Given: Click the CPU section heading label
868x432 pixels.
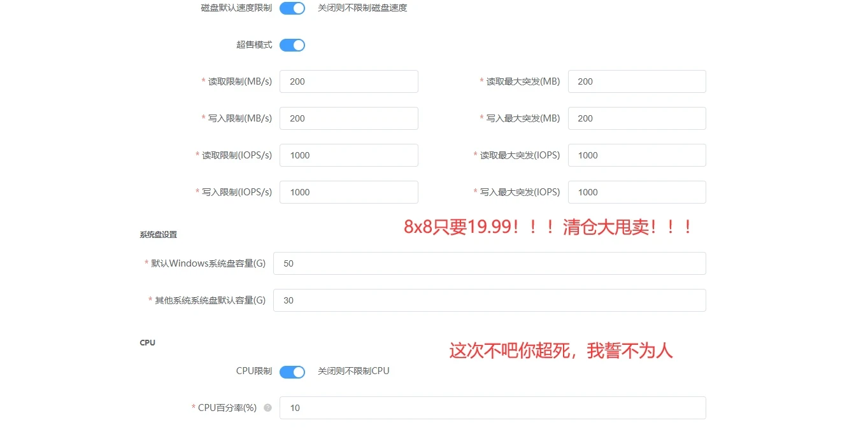Looking at the screenshot, I should (x=147, y=342).
